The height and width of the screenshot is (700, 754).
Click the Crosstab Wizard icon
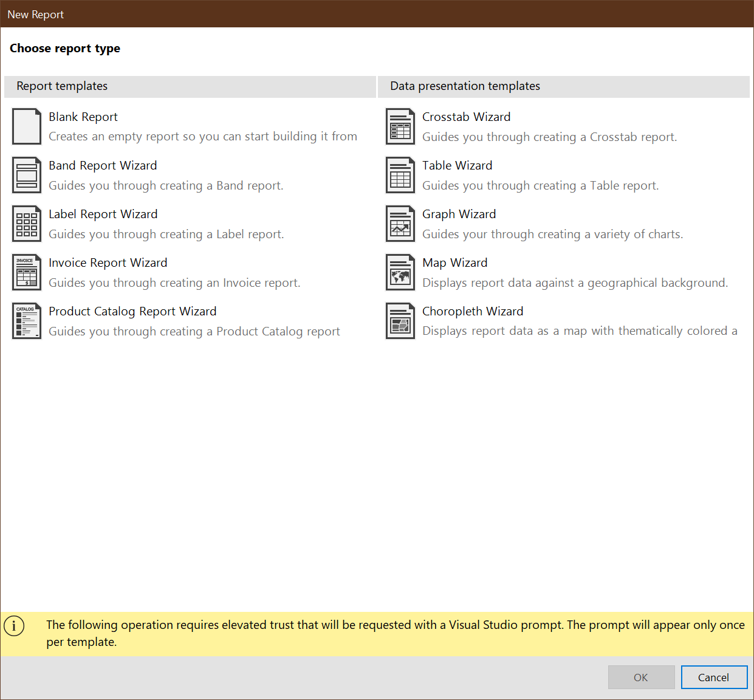pyautogui.click(x=400, y=126)
